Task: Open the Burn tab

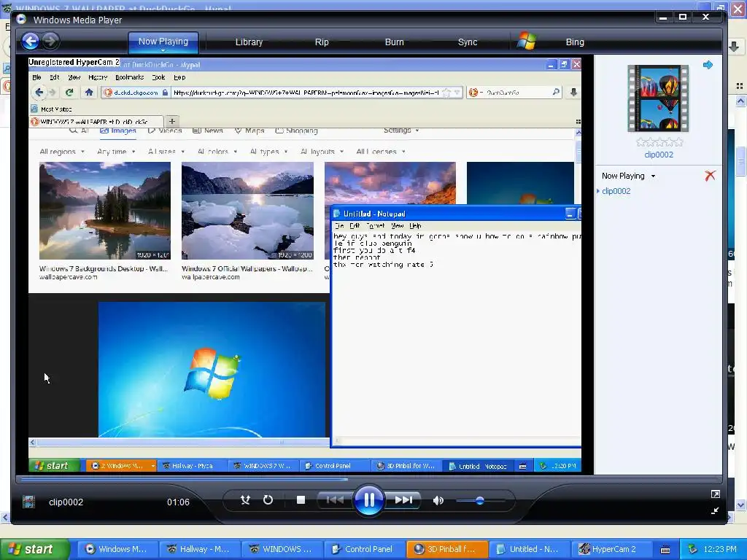Action: coord(395,42)
